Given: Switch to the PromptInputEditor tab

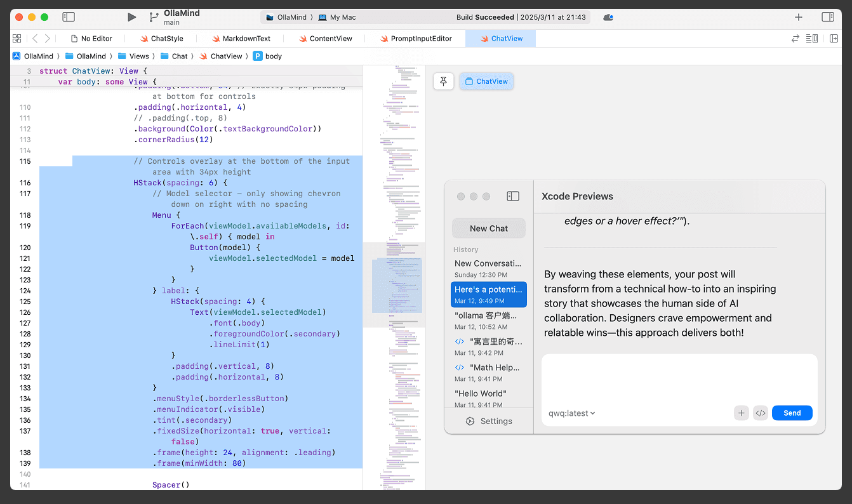Looking at the screenshot, I should pyautogui.click(x=416, y=38).
